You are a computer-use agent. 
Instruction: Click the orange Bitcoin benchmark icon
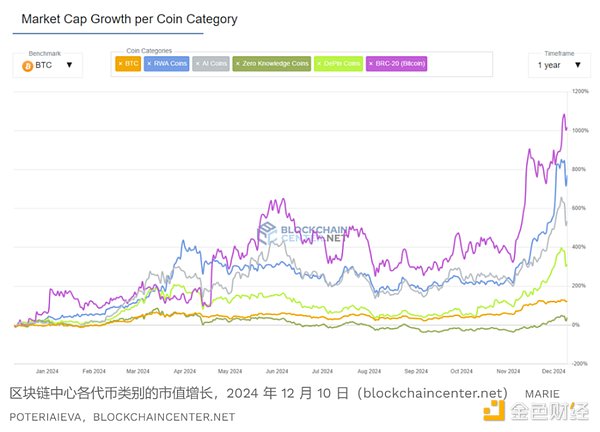27,65
